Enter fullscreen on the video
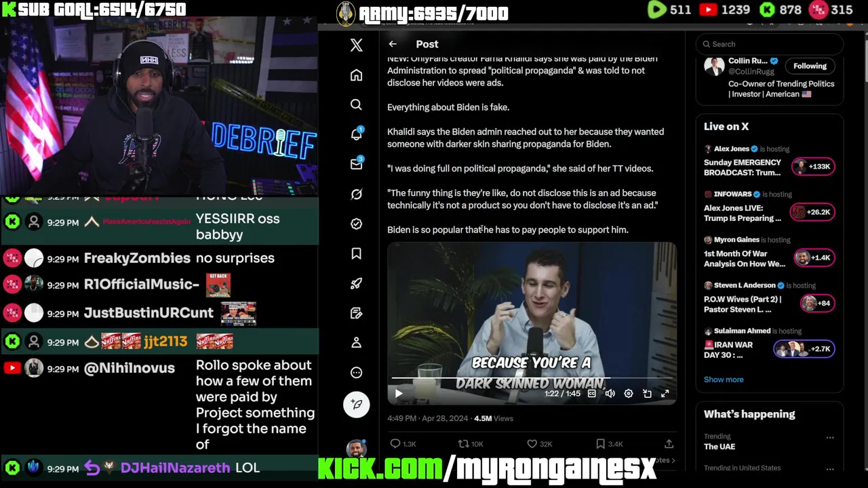This screenshot has width=868, height=488. tap(665, 393)
